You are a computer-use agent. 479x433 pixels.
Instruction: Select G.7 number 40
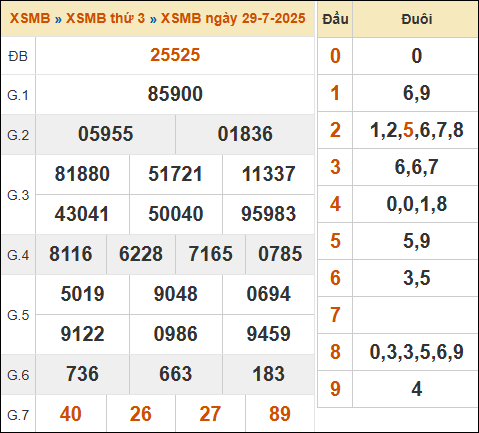71,414
